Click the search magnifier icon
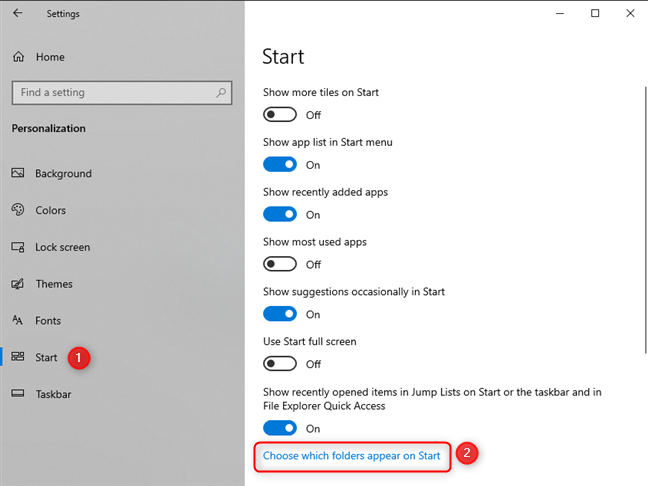Screen dimensions: 648x486 click(221, 93)
